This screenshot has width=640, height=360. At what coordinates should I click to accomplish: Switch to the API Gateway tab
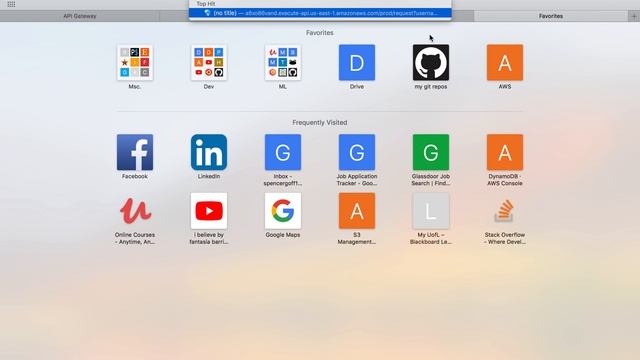[x=80, y=16]
